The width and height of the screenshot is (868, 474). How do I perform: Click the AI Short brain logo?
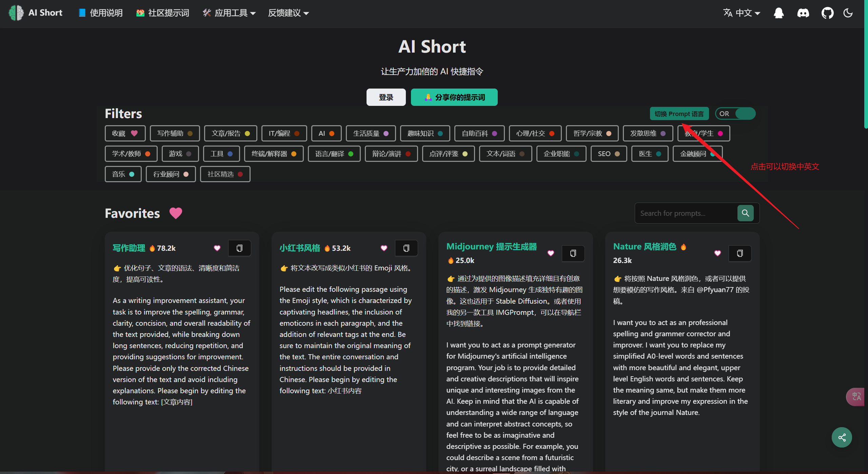coord(16,13)
